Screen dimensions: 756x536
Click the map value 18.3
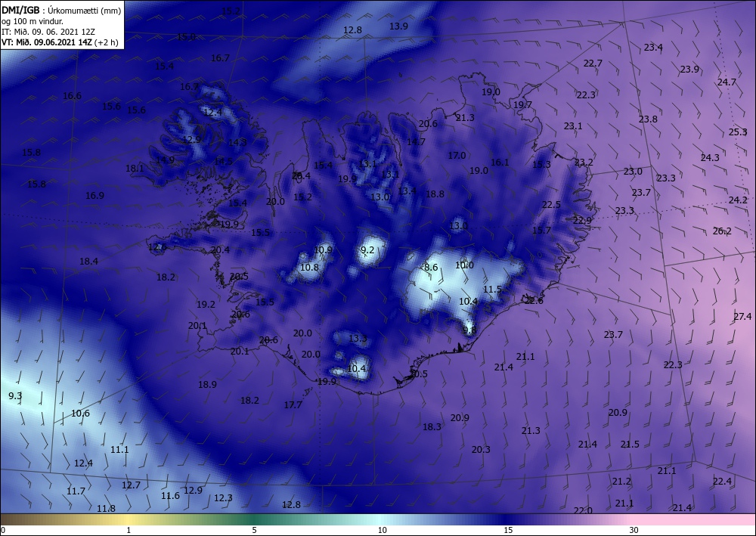pyautogui.click(x=432, y=426)
